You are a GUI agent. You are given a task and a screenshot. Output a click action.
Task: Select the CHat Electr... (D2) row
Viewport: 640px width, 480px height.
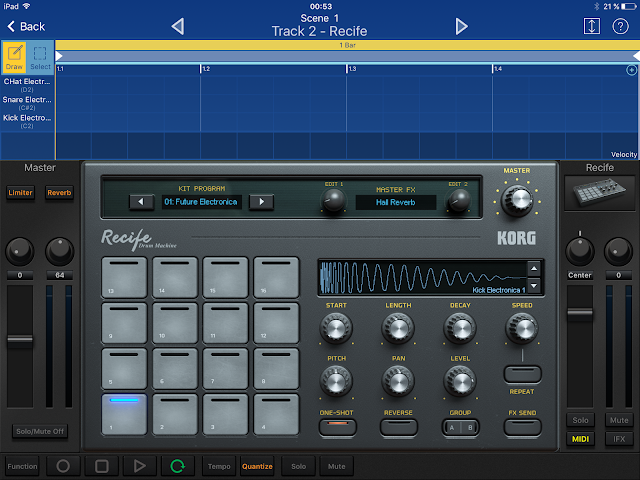27,85
